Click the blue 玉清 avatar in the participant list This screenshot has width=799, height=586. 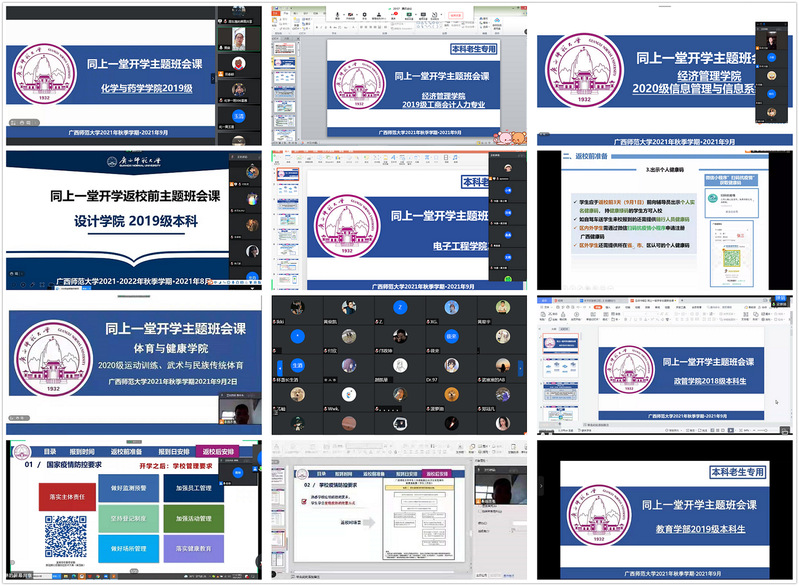click(x=238, y=115)
